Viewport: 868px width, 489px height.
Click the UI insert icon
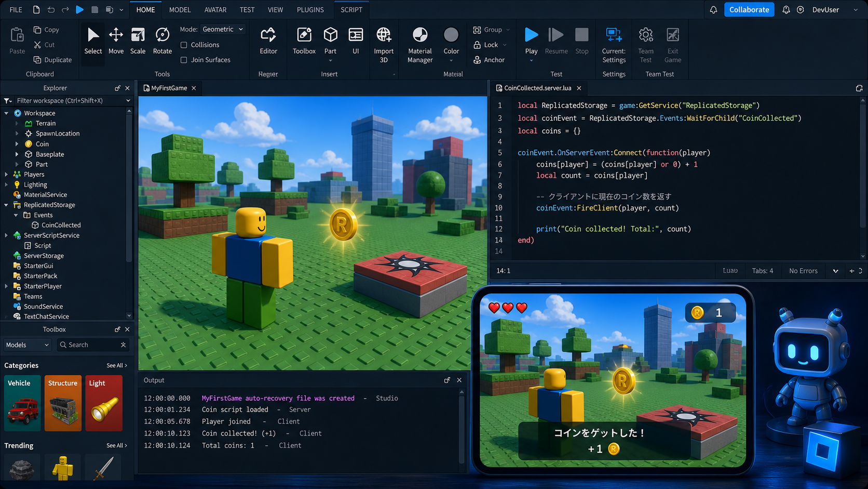tap(356, 41)
